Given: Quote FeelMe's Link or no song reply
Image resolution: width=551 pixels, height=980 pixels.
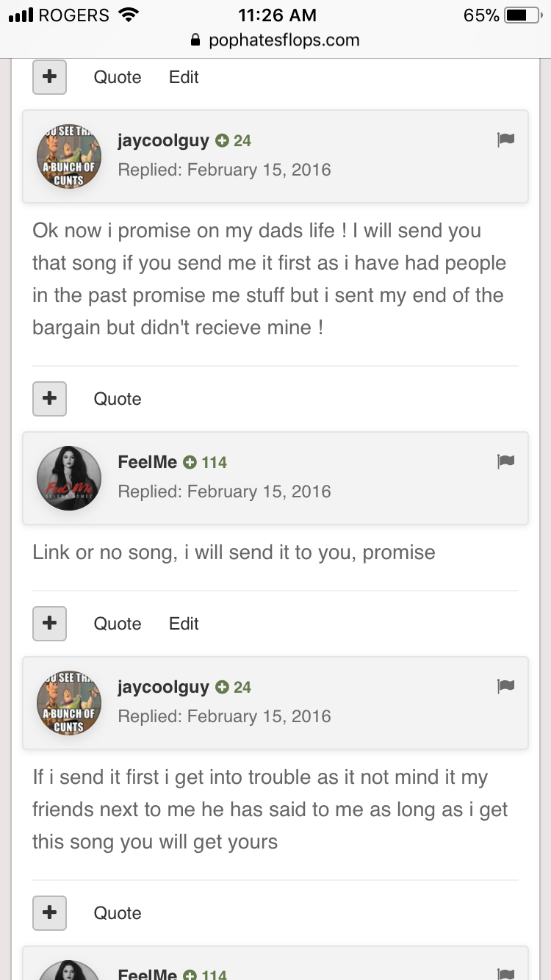Looking at the screenshot, I should click(118, 623).
